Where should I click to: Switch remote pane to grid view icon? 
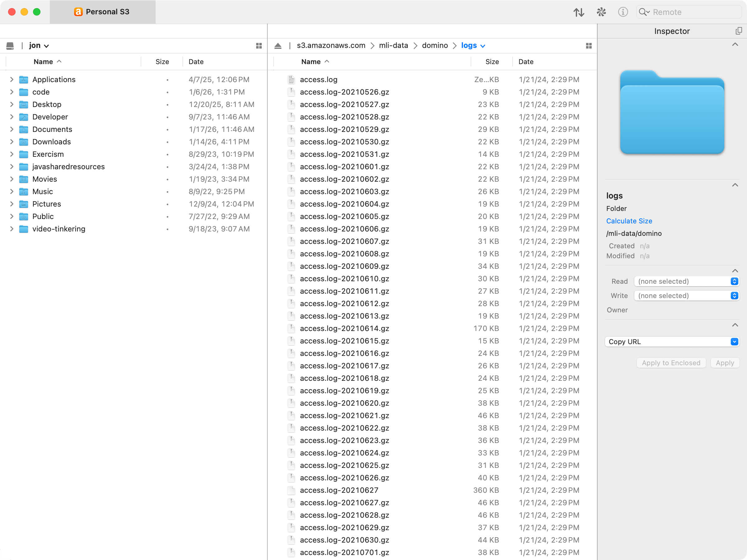[589, 46]
